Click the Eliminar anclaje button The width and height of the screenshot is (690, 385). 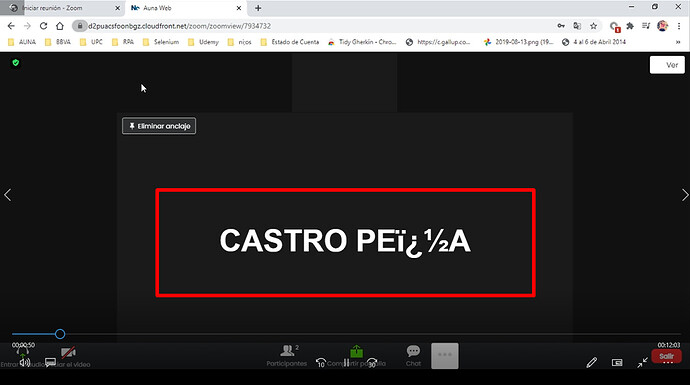click(x=159, y=126)
